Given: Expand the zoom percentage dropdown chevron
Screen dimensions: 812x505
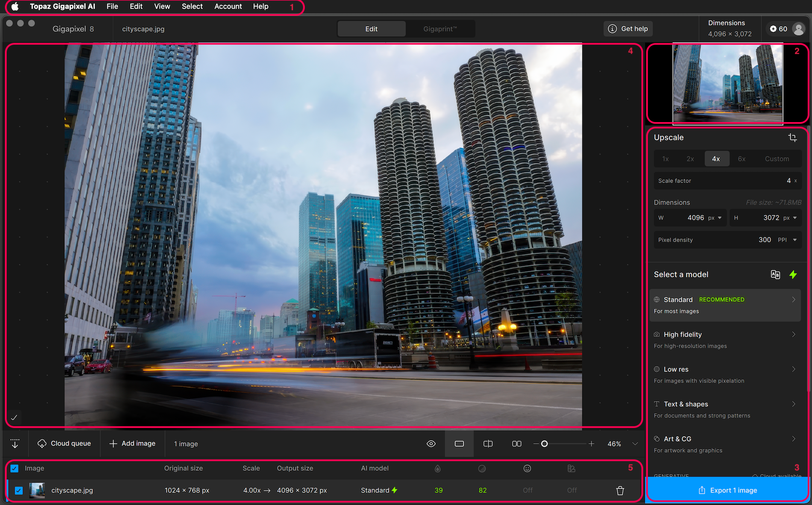Looking at the screenshot, I should pos(635,444).
